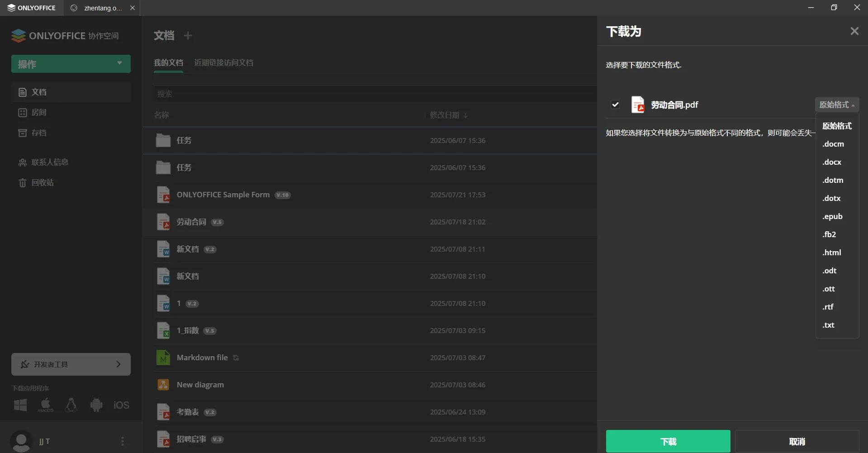Pick .ott from the format list
This screenshot has height=453, width=868.
837,289
